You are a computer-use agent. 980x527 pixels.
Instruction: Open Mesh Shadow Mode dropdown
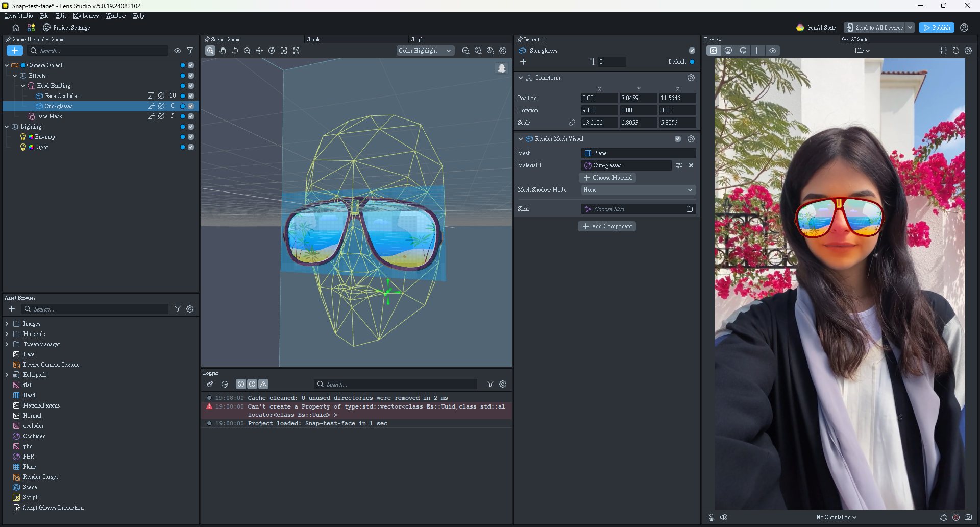pos(639,190)
